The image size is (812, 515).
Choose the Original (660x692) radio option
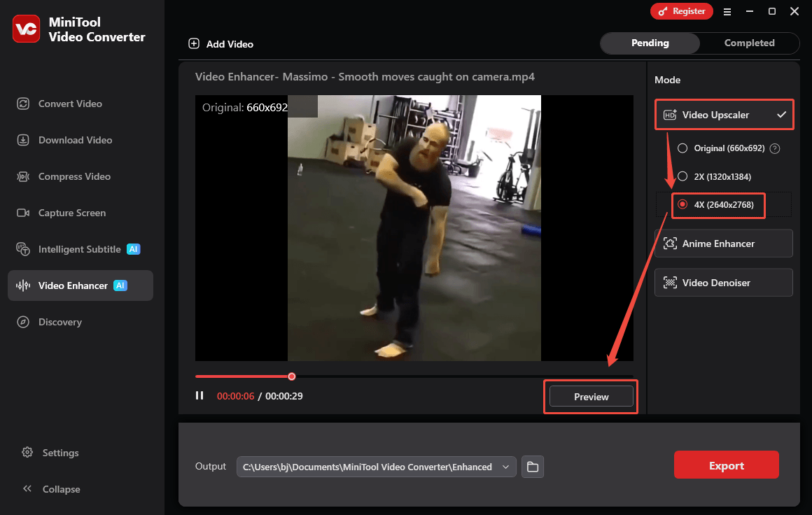click(682, 148)
